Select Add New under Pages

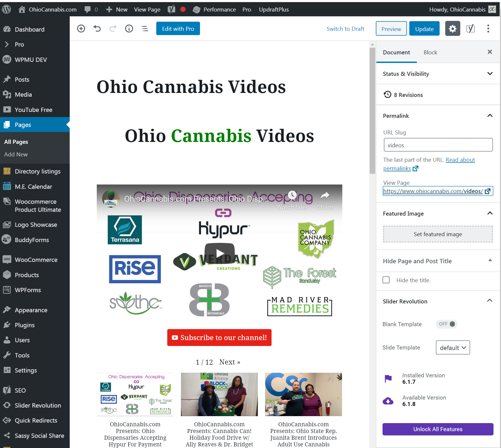16,155
